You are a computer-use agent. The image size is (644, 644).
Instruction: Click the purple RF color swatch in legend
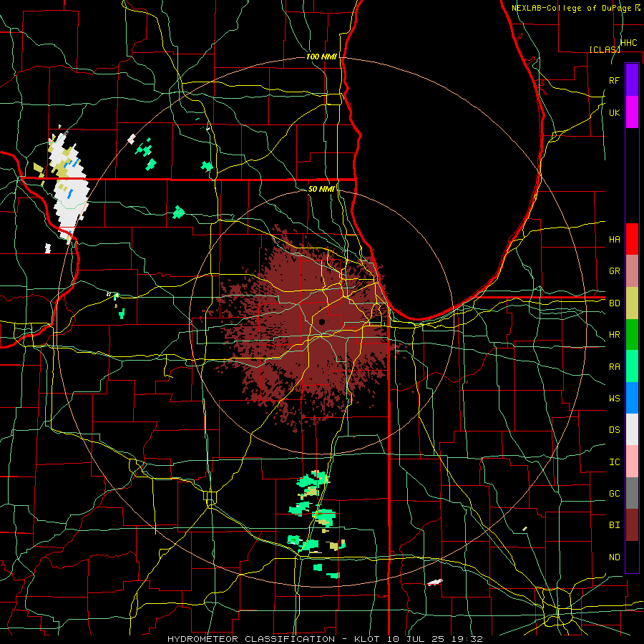632,80
